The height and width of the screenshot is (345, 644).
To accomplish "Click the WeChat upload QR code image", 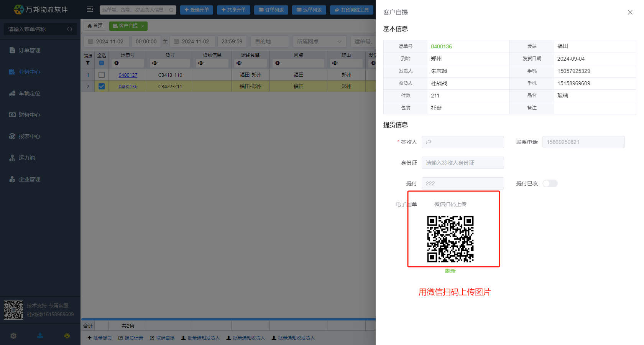I will click(450, 239).
